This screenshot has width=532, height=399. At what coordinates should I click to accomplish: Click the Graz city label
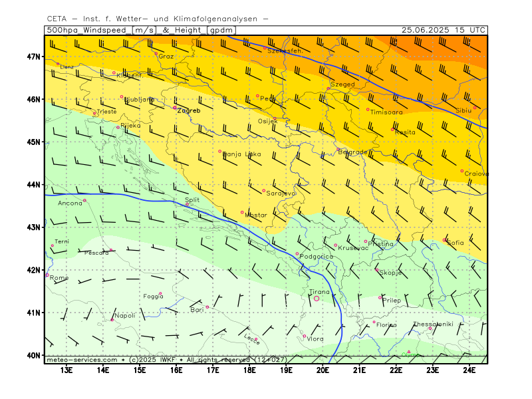(166, 57)
